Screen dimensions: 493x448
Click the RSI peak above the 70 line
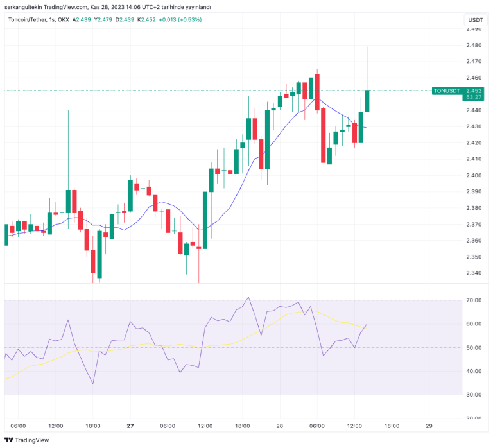tap(248, 298)
